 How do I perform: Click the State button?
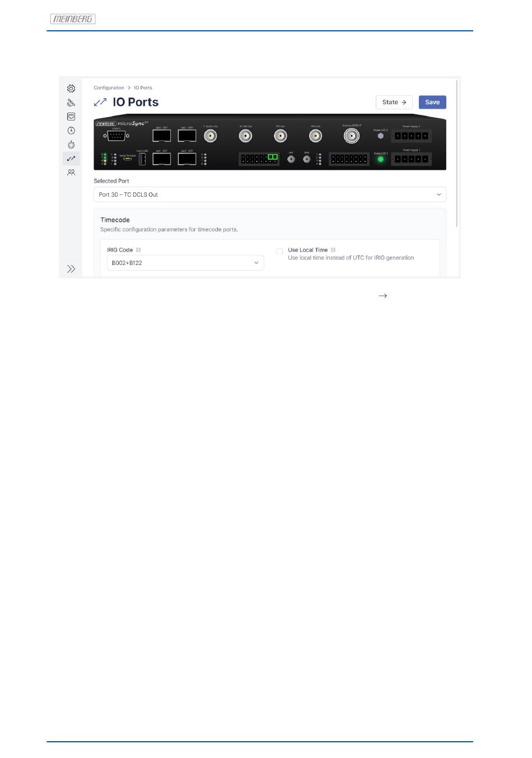394,102
